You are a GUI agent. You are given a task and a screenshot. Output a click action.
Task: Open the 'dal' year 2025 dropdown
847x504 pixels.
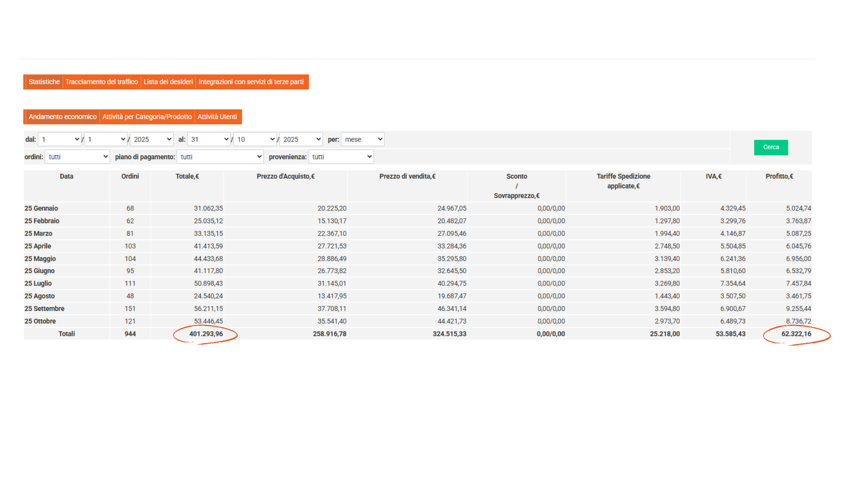pos(152,139)
